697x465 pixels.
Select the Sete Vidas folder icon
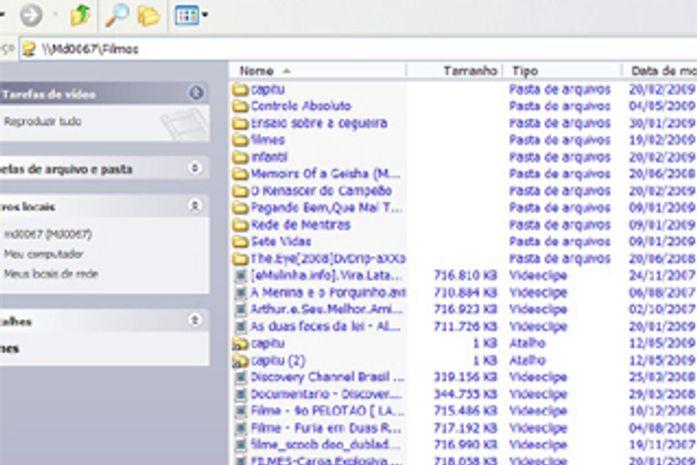tap(240, 241)
